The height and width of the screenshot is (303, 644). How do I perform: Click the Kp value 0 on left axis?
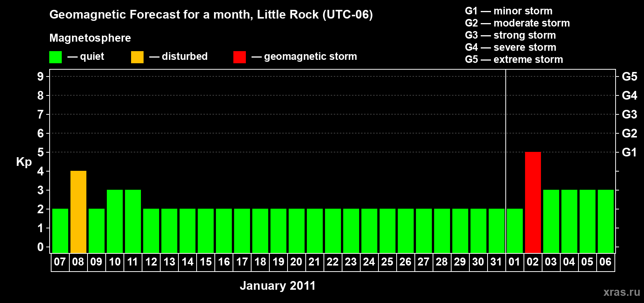tap(40, 247)
